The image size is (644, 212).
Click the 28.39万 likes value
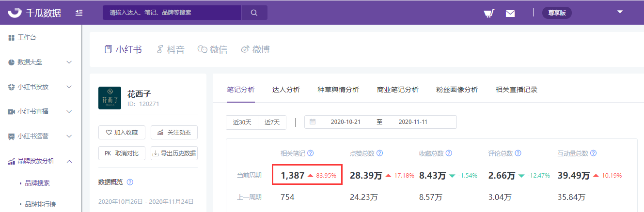click(x=366, y=175)
